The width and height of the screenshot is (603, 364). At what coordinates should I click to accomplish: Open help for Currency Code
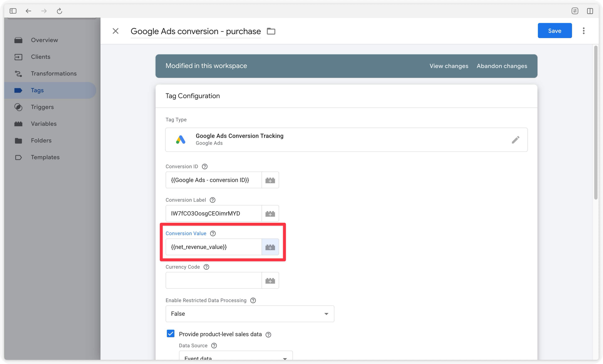pos(206,267)
